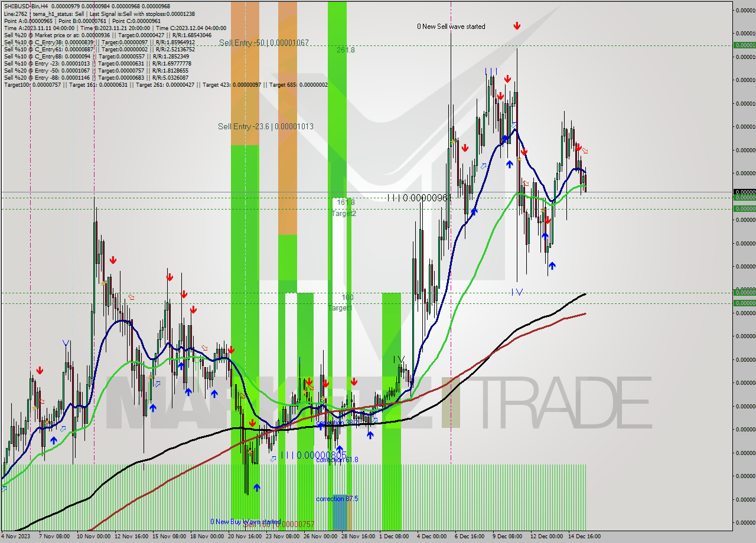The width and height of the screenshot is (756, 543).
Task: Select 'Sell Entry -50 | 0.00001067' chart label
Action: 263,42
